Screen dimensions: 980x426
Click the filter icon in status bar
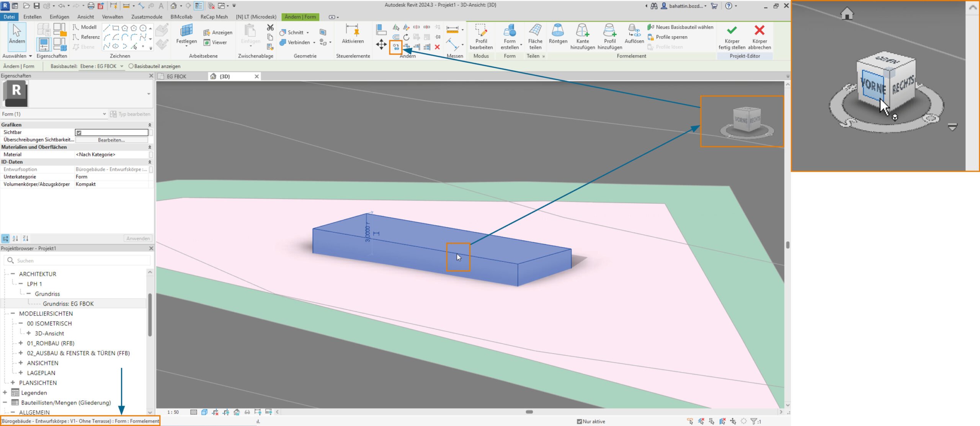[753, 421]
